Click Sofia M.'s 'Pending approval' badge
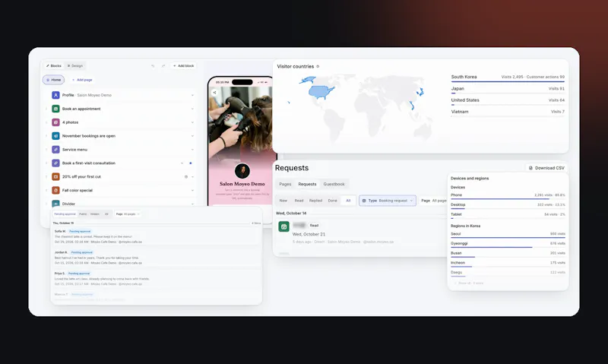608x364 pixels. 80,231
